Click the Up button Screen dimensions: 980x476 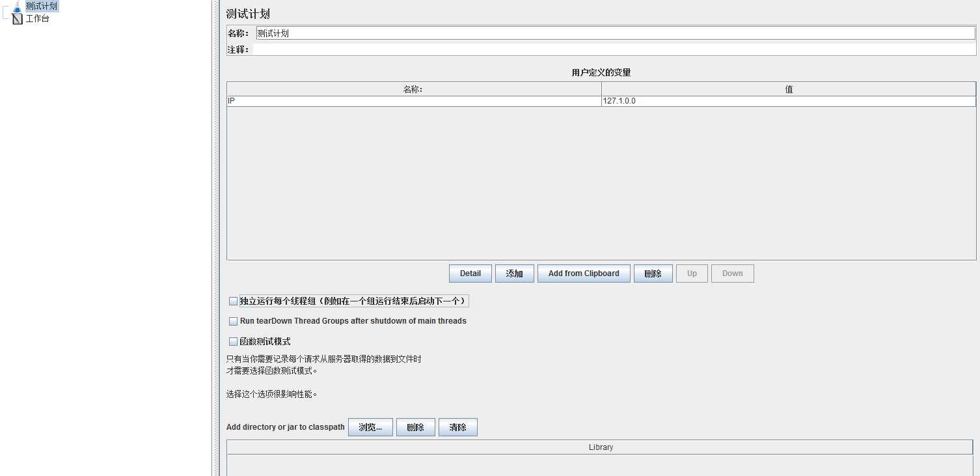point(692,273)
